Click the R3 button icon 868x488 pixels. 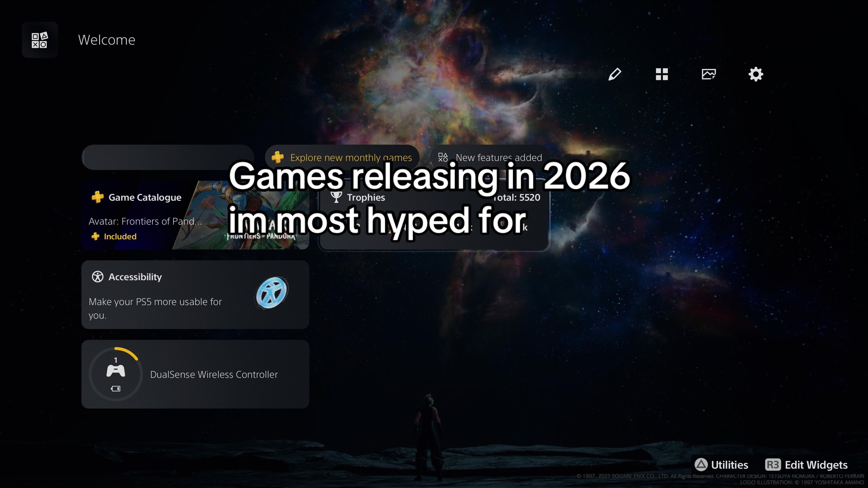click(x=773, y=465)
